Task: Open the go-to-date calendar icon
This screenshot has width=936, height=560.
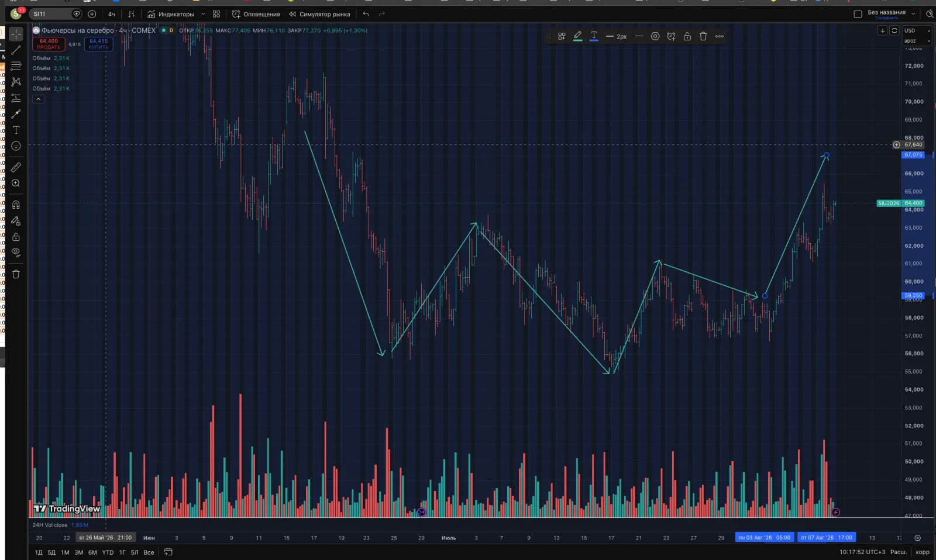Action: (x=168, y=552)
